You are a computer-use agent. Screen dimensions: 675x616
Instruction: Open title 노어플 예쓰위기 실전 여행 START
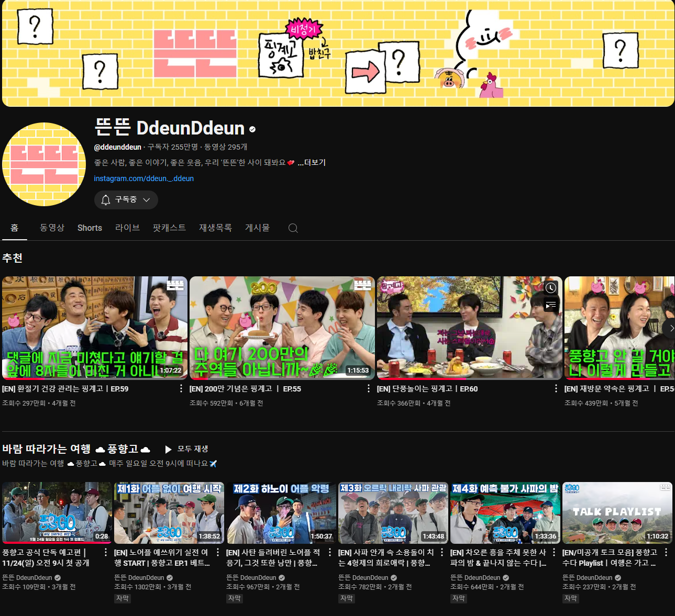[162, 557]
